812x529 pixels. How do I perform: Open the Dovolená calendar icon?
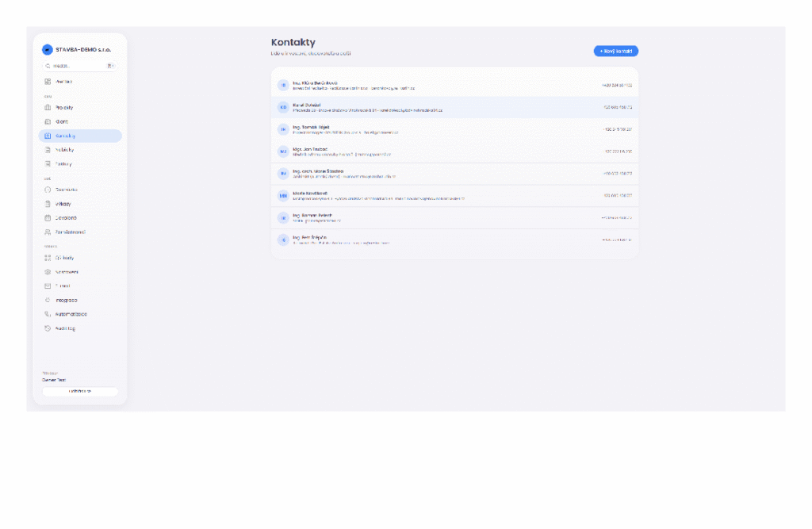point(48,218)
